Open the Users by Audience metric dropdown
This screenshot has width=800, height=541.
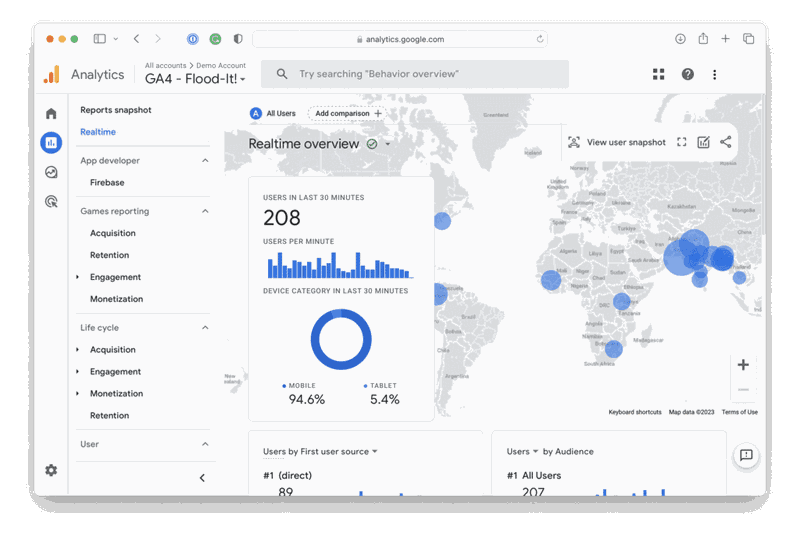point(536,451)
